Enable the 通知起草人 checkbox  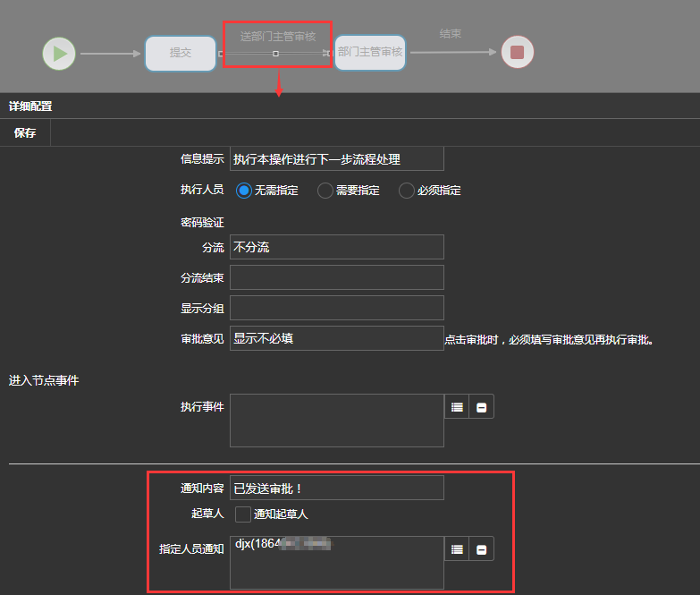(x=243, y=514)
